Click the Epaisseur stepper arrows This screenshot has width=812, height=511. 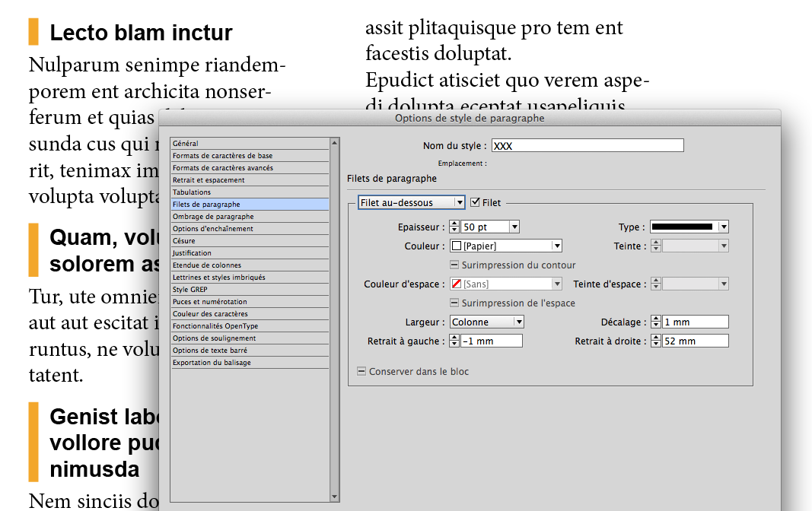coord(454,227)
